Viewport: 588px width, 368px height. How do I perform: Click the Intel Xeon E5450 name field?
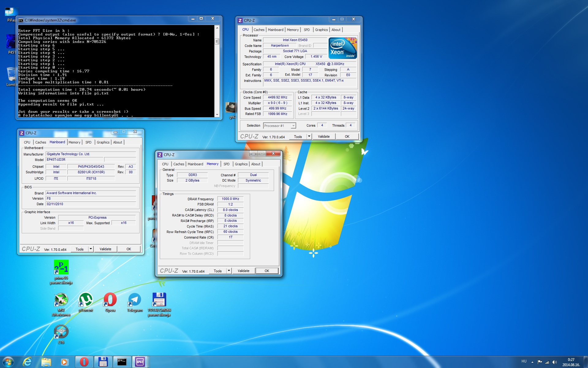[295, 40]
